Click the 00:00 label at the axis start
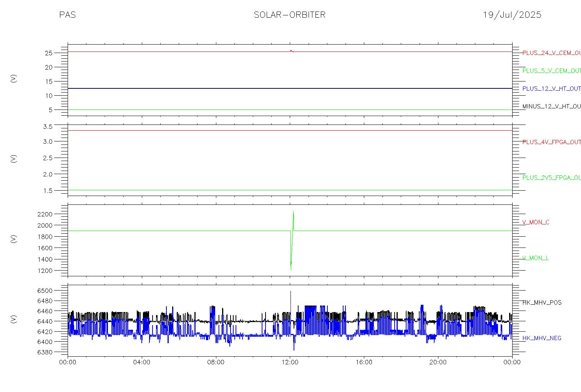 click(x=68, y=362)
